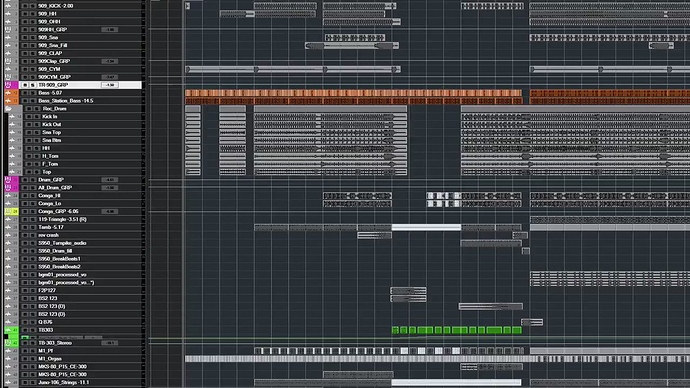Mute the Kick In track
Screen dimensions: 690x388
click(x=29, y=117)
